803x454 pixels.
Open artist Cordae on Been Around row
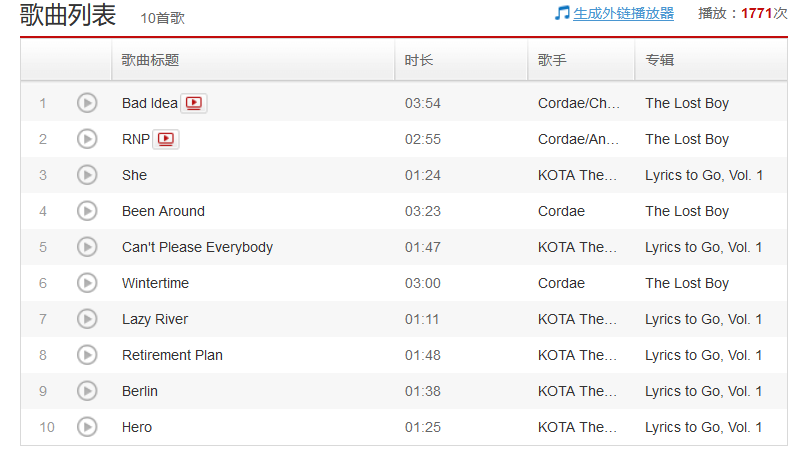click(x=561, y=211)
